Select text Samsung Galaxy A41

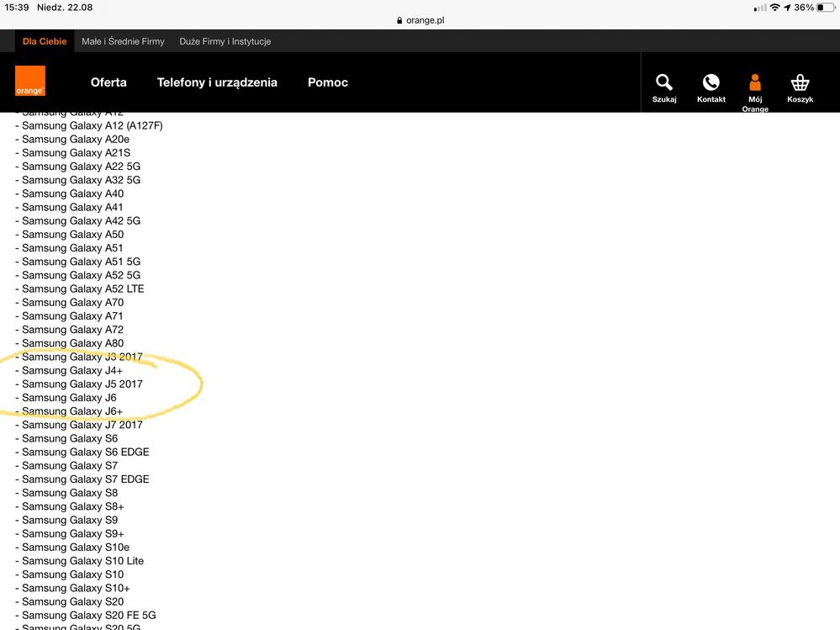coord(72,207)
